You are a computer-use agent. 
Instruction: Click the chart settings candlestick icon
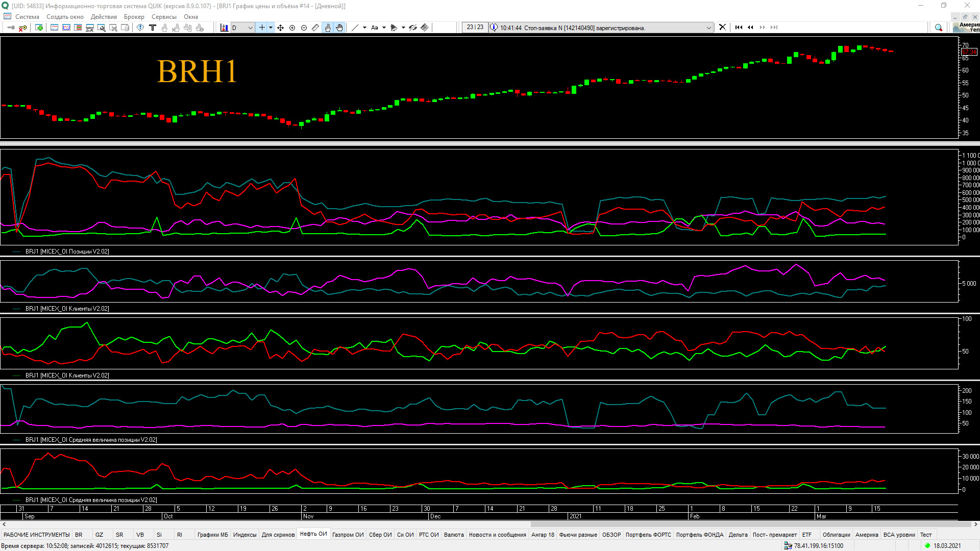(224, 28)
